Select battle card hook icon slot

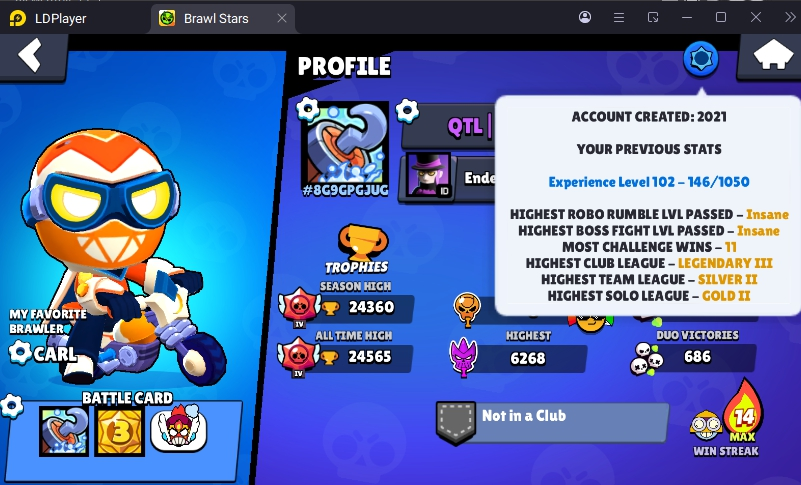click(x=64, y=431)
